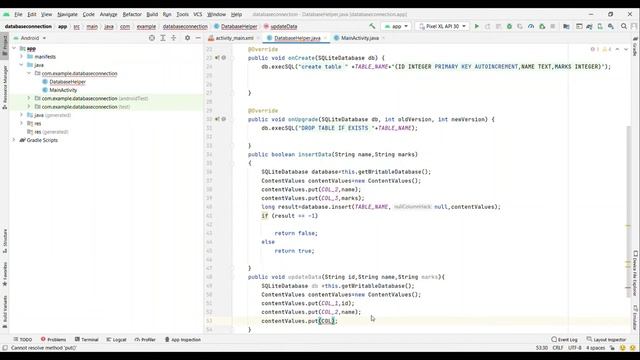Click updateData breadcrumb in navigation bar
The image size is (640, 360).
click(x=280, y=27)
